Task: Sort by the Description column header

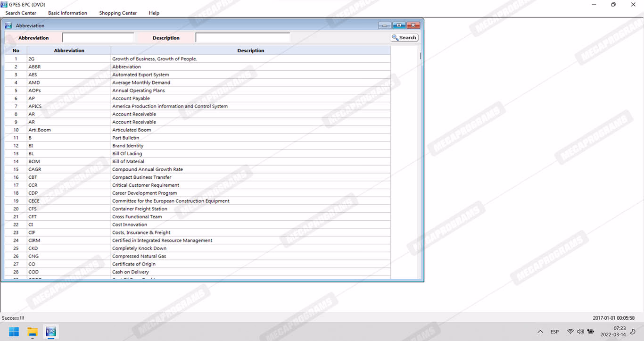Action: [x=250, y=50]
